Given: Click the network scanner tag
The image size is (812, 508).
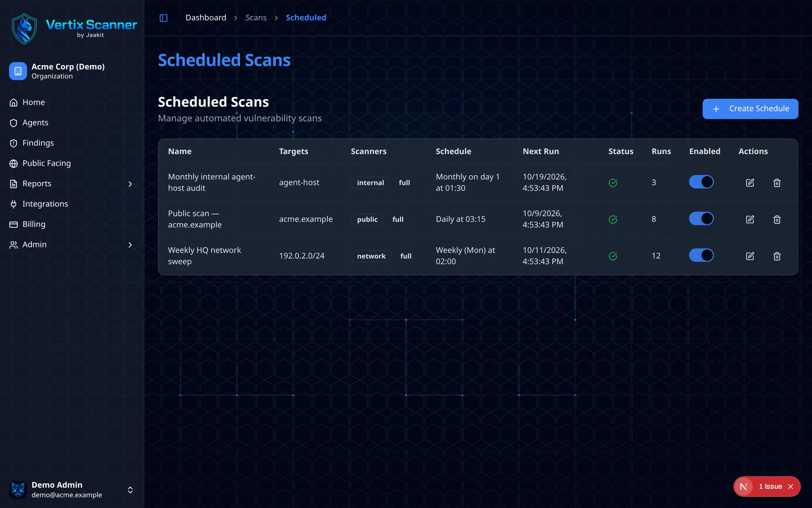Looking at the screenshot, I should coord(371,256).
